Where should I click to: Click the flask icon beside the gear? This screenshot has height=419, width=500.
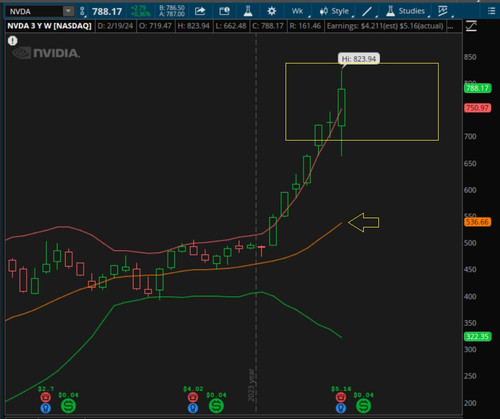(x=248, y=11)
